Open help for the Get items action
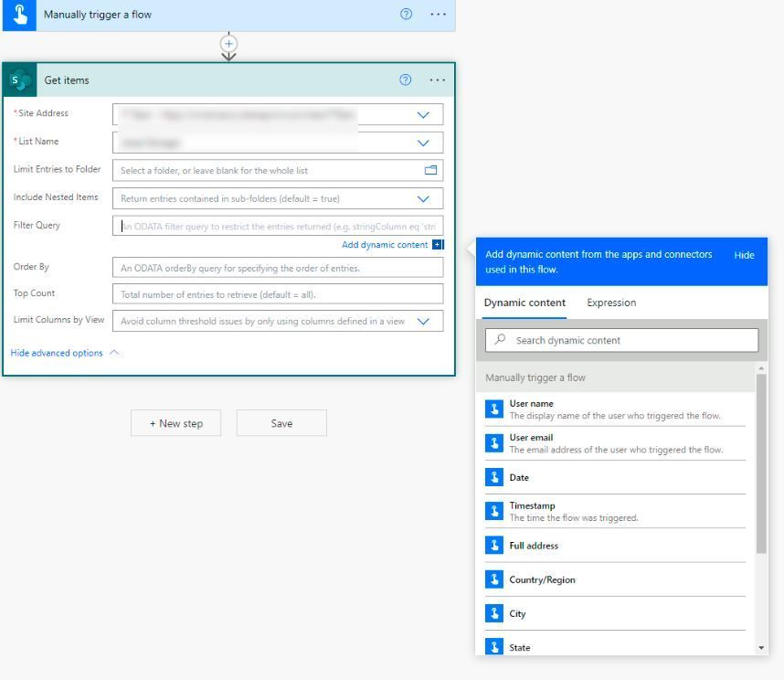The height and width of the screenshot is (680, 784). (406, 80)
